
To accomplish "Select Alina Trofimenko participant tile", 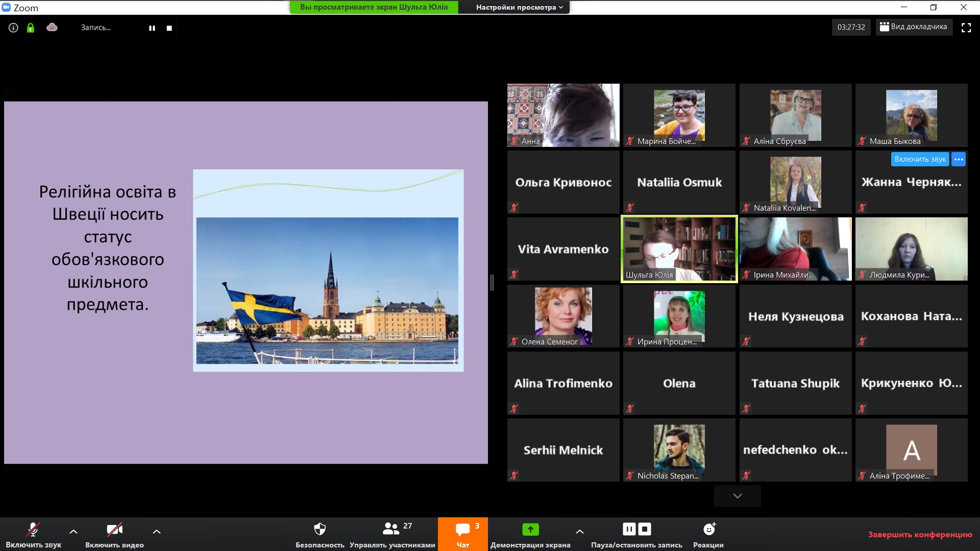I will [563, 383].
